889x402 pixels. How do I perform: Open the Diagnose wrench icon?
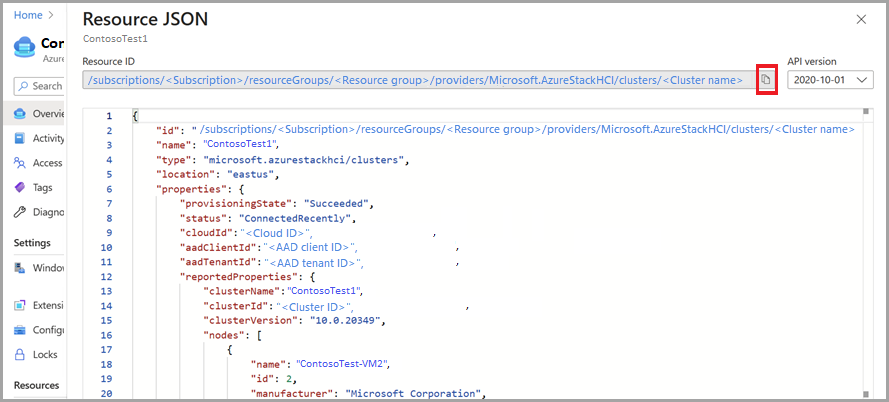(x=20, y=213)
